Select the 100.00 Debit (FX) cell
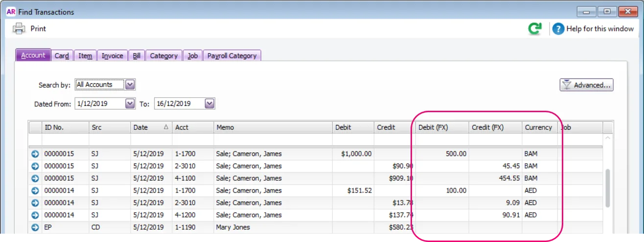This screenshot has width=644, height=242. click(442, 191)
